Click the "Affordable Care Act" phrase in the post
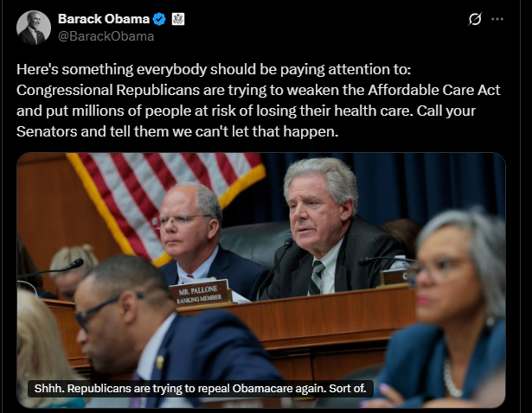Image resolution: width=532 pixels, height=413 pixels. (x=434, y=90)
